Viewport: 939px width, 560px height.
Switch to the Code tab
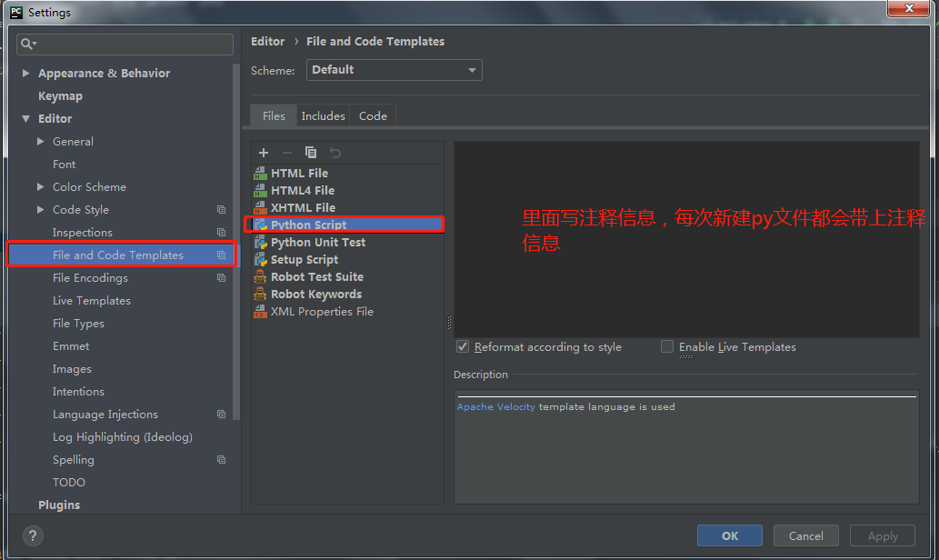point(373,116)
